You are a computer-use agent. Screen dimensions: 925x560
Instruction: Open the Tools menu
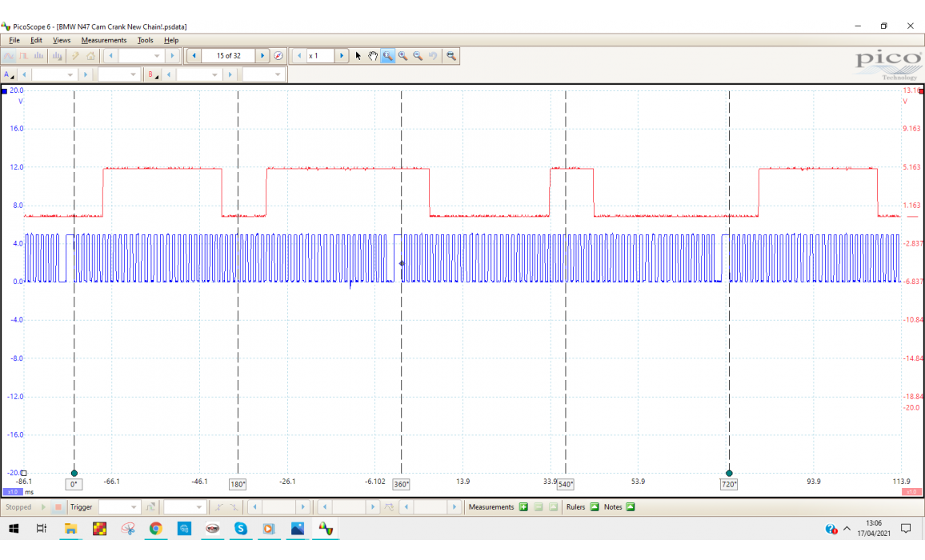[145, 40]
